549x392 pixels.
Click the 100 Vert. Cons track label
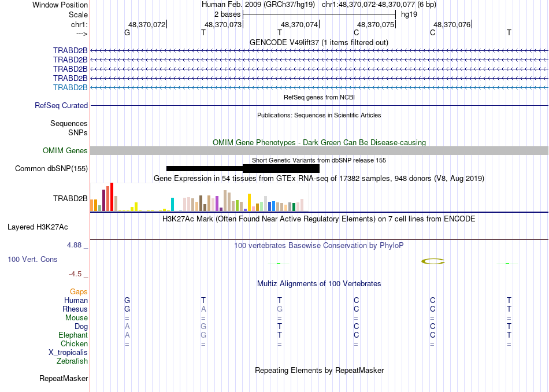tap(32, 259)
